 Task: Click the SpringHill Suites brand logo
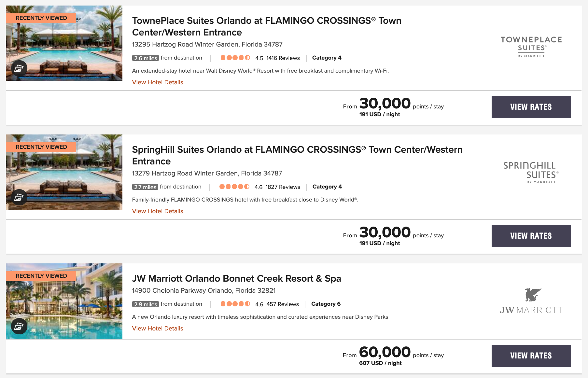coord(531,172)
